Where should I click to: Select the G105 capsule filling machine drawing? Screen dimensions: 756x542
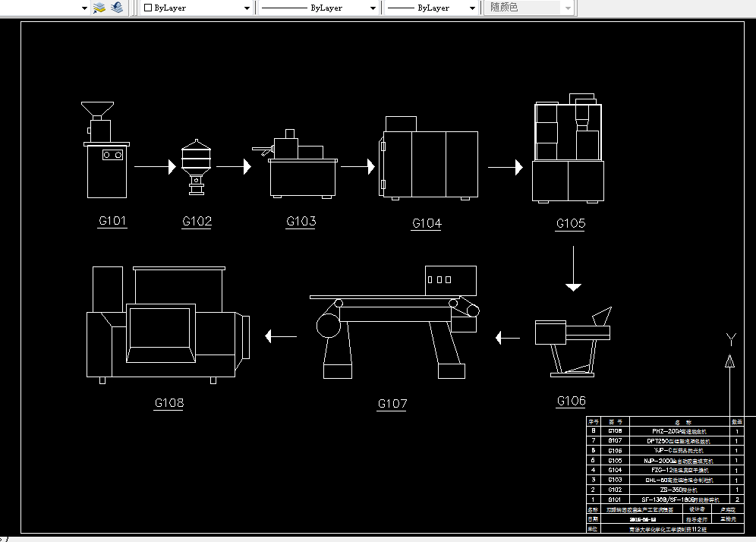[x=568, y=148]
